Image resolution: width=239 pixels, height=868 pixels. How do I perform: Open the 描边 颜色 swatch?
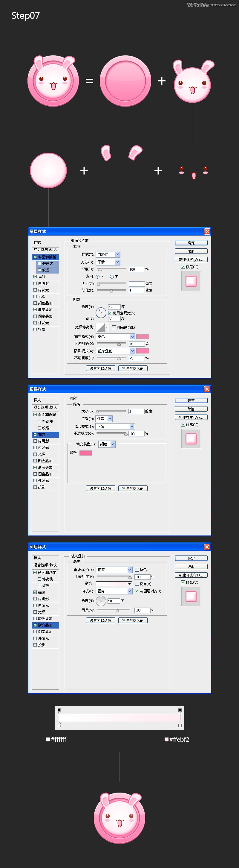[x=86, y=453]
